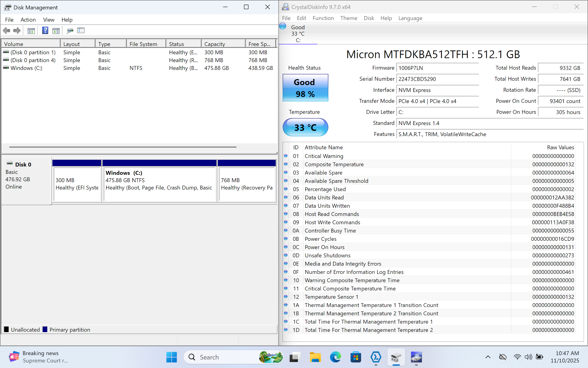
Task: Open the Function menu in CrystalDiskInfo
Action: pos(323,18)
